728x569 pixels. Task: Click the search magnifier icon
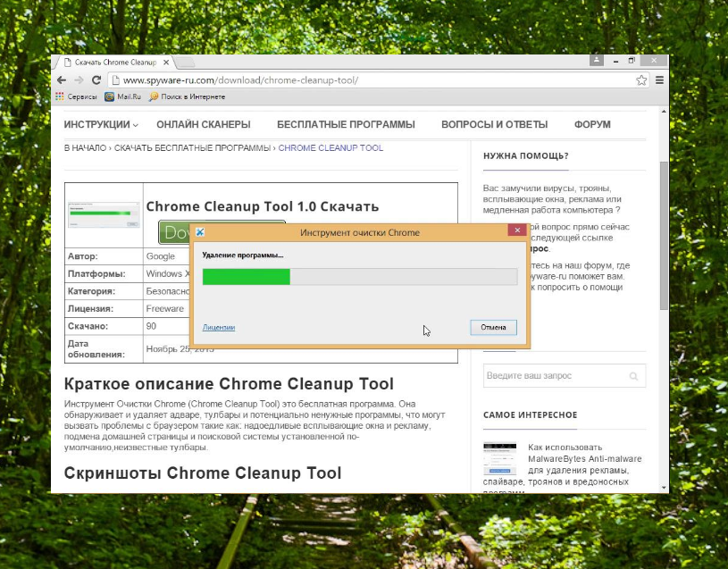pyautogui.click(x=633, y=376)
